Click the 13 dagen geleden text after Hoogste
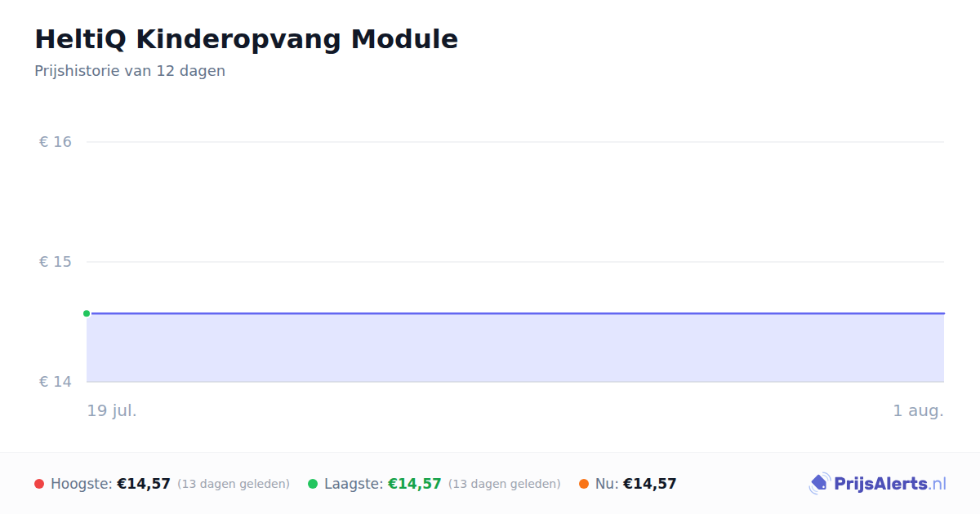This screenshot has width=980, height=514. pyautogui.click(x=234, y=484)
